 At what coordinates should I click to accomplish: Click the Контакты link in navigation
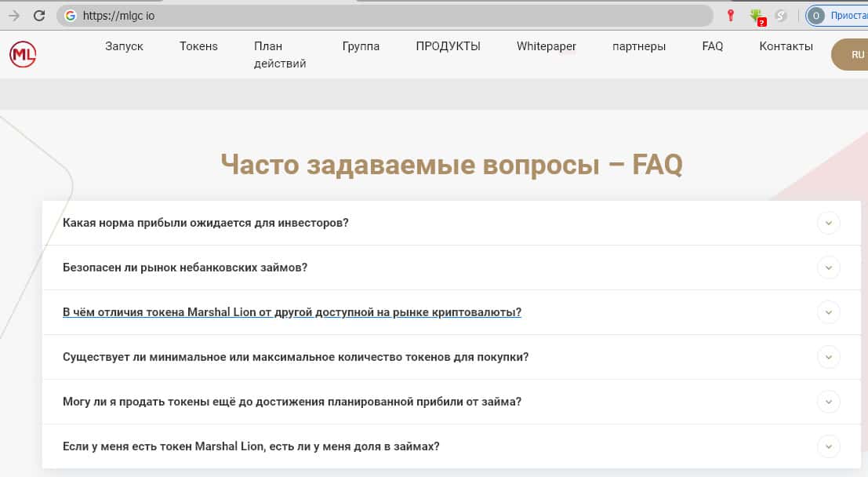(786, 46)
